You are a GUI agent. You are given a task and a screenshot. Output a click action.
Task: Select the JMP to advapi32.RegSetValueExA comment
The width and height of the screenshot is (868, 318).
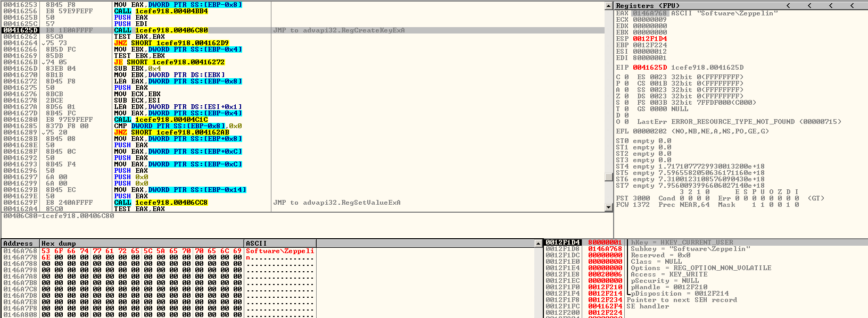click(x=337, y=203)
